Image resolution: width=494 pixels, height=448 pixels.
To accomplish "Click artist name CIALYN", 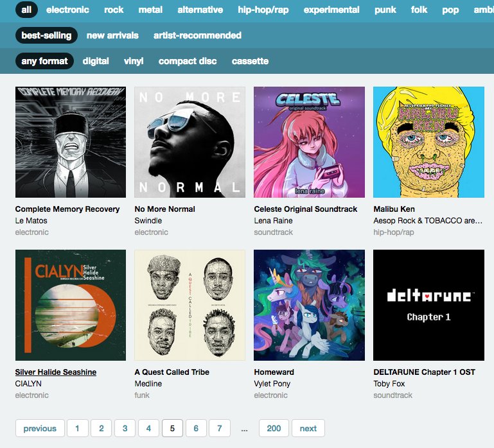I will [28, 384].
